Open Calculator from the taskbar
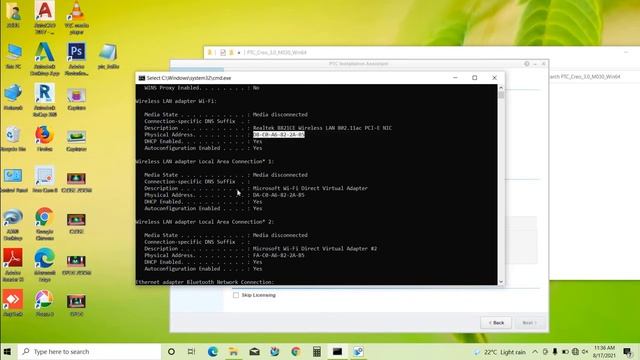Viewport: 640px width, 360px height. tap(316, 351)
